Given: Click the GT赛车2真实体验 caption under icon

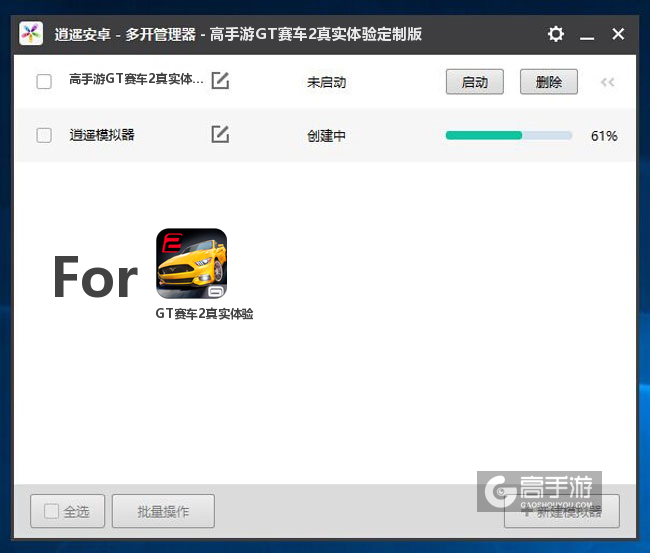Looking at the screenshot, I should coord(204,314).
